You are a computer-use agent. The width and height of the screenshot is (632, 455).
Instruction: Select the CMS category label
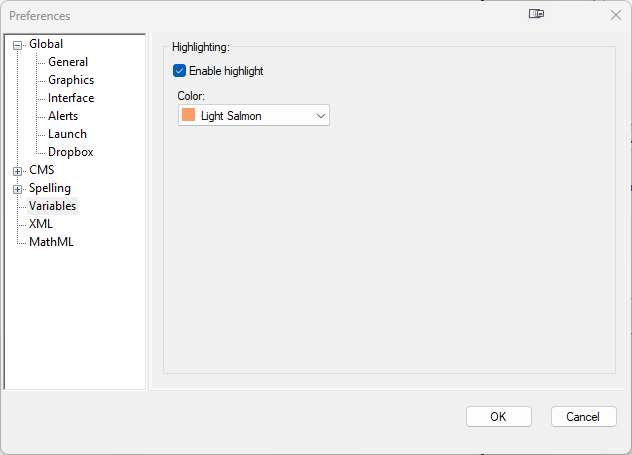[x=41, y=170]
